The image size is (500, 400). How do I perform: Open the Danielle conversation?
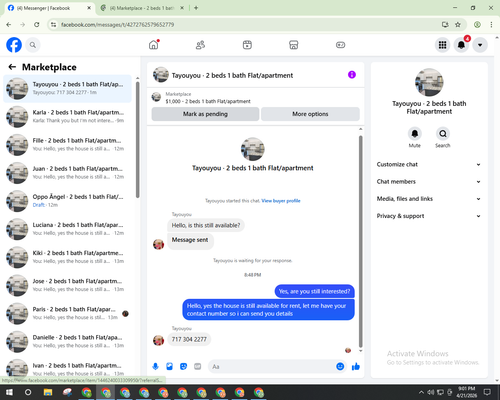point(67,342)
